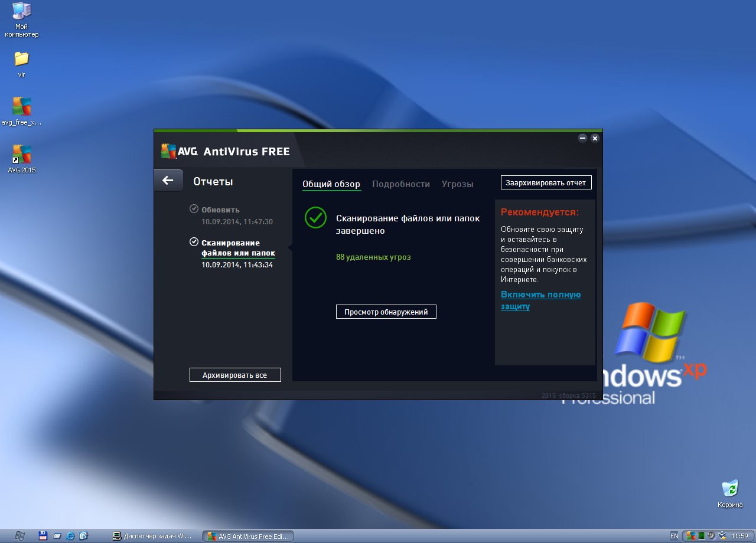This screenshot has height=543, width=756.
Task: Click the Show Desktop quick launch icon
Action: tap(57, 536)
